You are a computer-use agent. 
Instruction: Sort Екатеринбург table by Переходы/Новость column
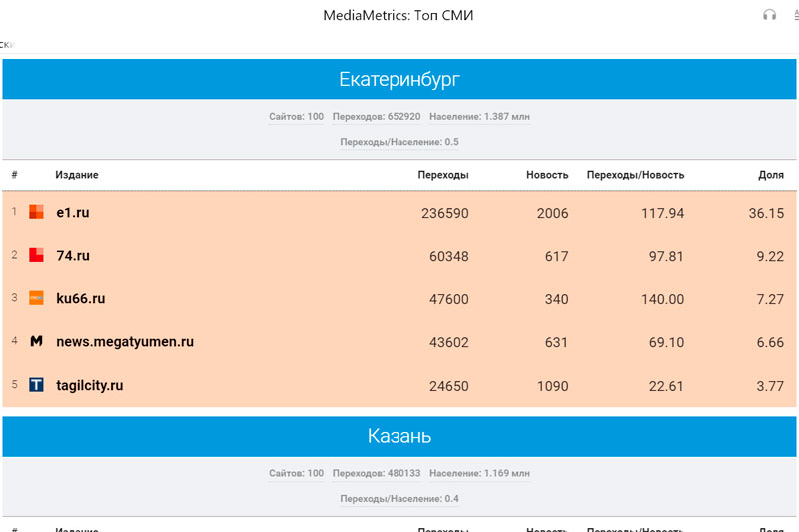635,175
